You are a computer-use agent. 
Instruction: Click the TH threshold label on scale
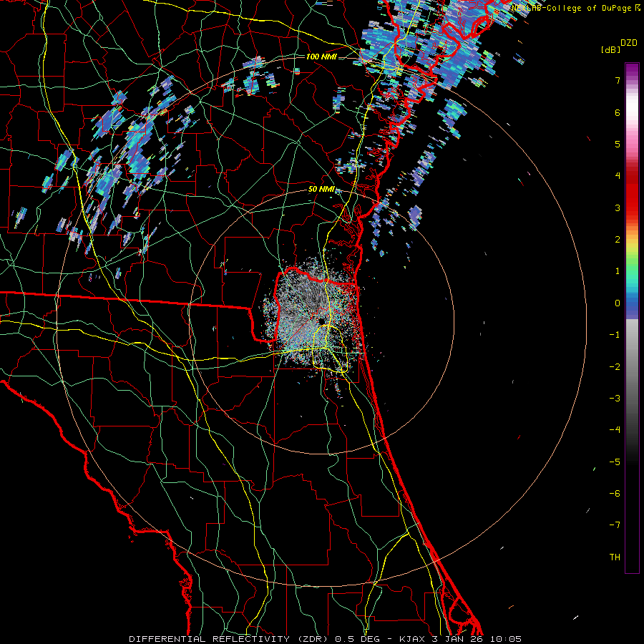click(615, 557)
